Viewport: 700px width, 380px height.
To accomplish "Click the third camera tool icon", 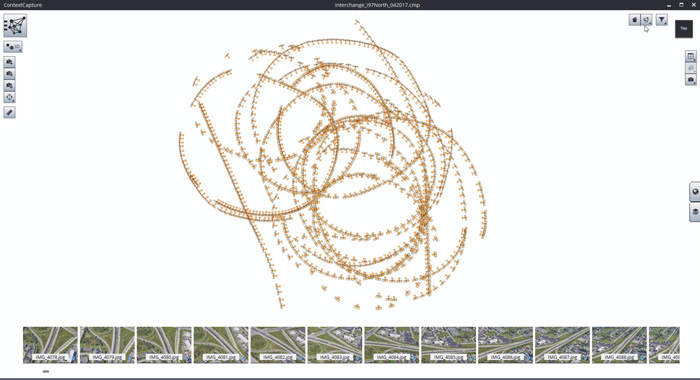I will [x=9, y=85].
